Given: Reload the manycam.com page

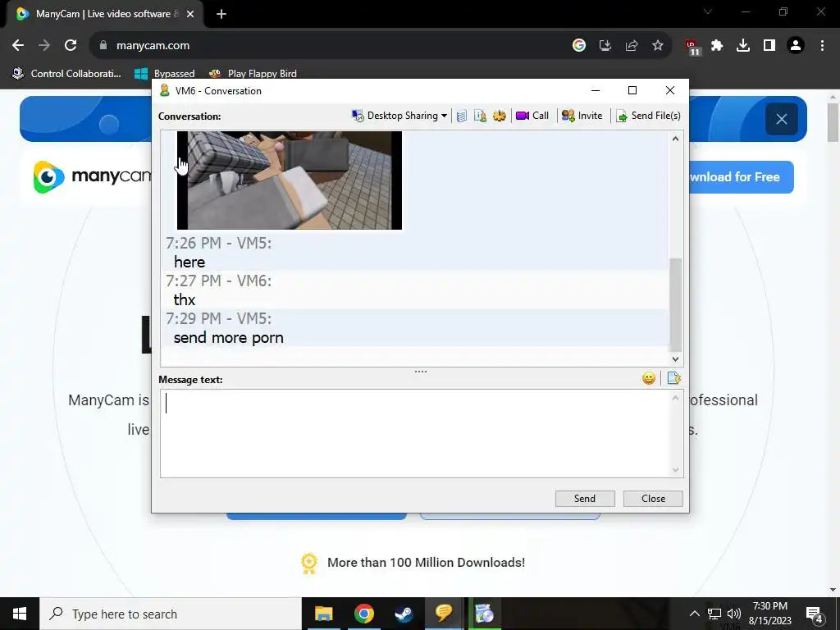Looking at the screenshot, I should point(71,46).
